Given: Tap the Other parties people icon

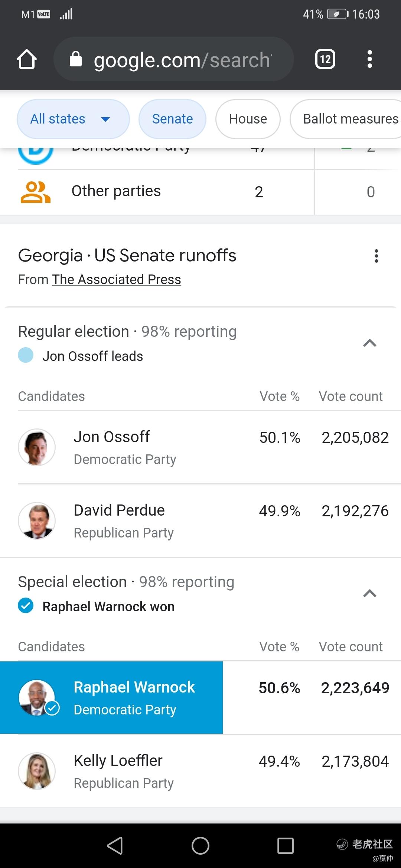Looking at the screenshot, I should [35, 192].
